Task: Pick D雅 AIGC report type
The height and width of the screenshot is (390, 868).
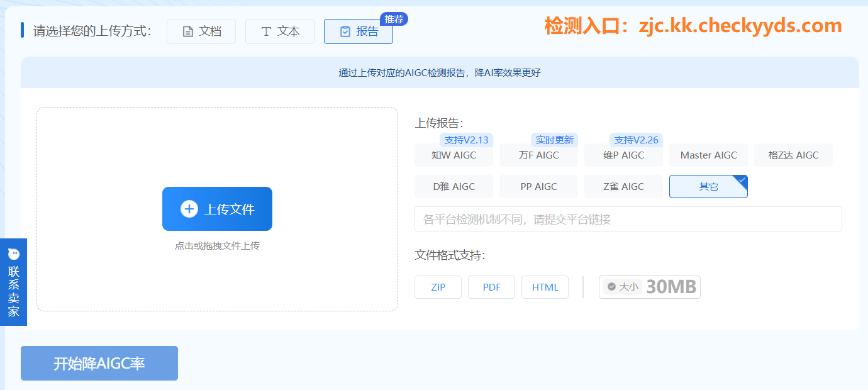Action: [x=453, y=187]
